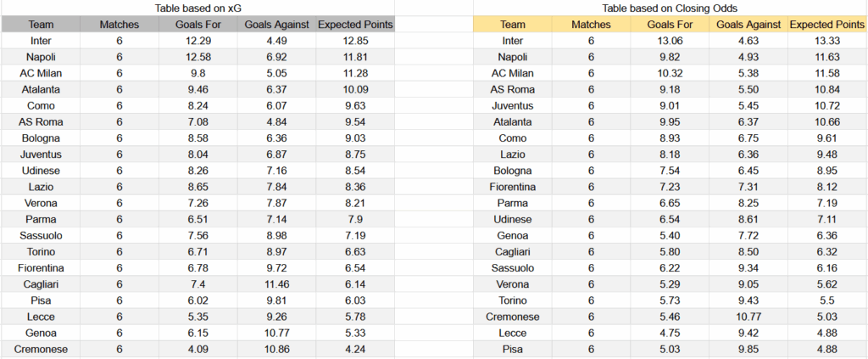Select Expected Points header in Closing Odds table

[x=826, y=25]
